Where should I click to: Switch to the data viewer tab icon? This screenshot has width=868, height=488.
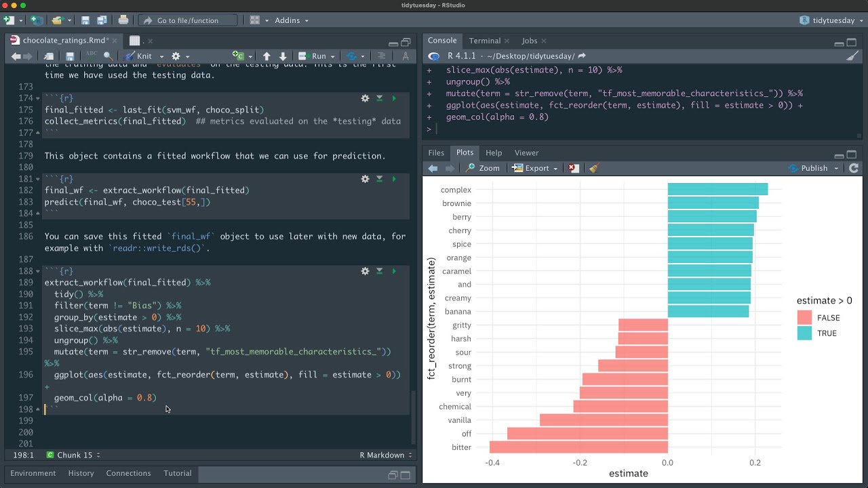(x=134, y=41)
